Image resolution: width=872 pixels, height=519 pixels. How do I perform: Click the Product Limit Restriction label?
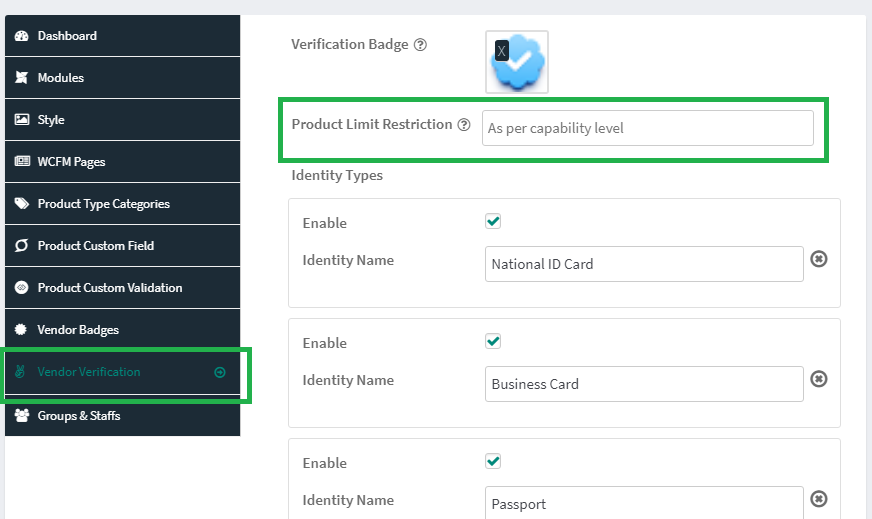coord(372,125)
